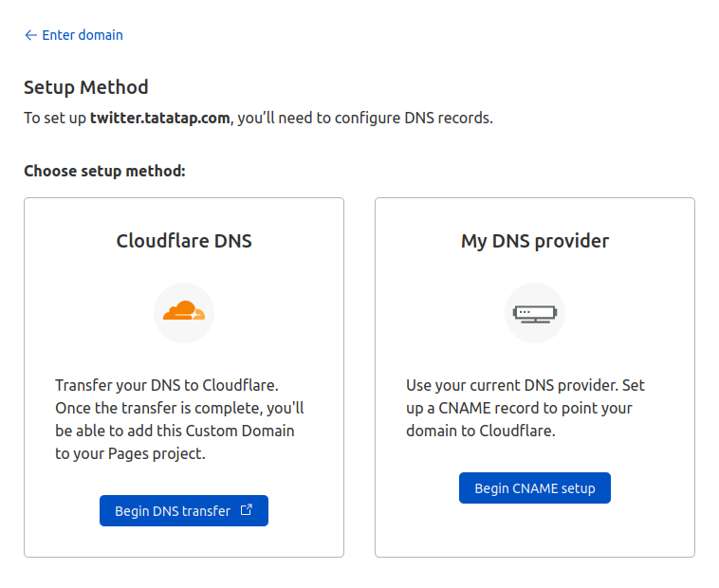The height and width of the screenshot is (588, 719).
Task: Click Choose setup method label
Action: click(104, 171)
